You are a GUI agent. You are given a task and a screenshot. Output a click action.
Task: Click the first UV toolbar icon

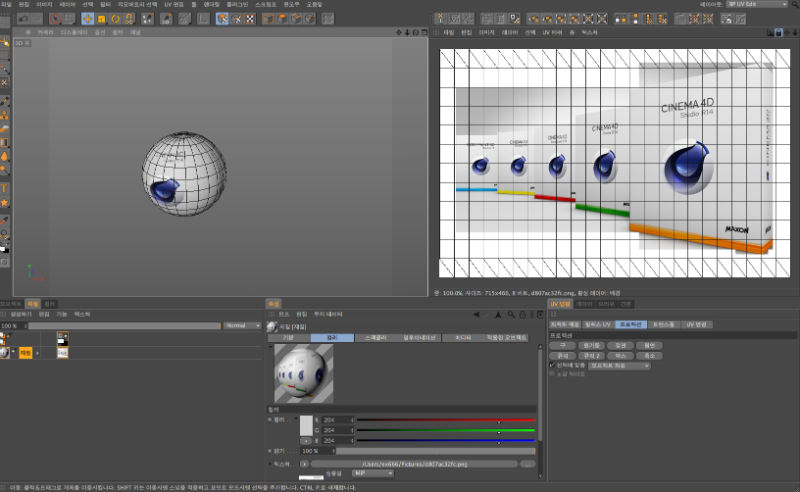440,19
